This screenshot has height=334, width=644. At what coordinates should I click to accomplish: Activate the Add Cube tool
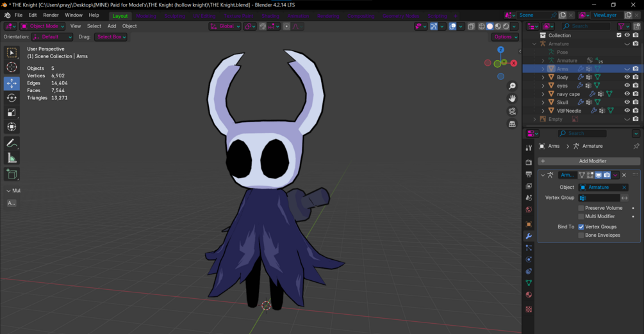click(x=12, y=174)
